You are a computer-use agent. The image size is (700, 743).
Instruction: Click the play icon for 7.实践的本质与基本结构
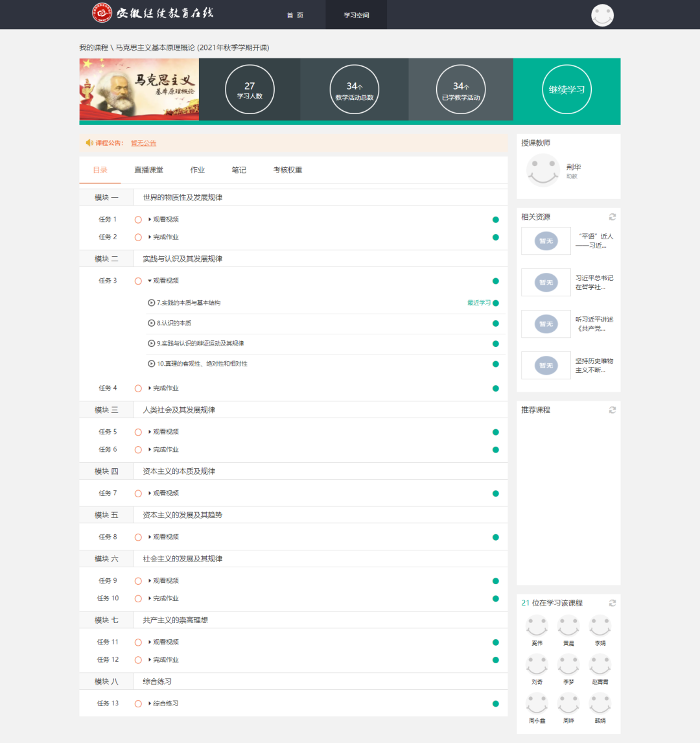152,303
